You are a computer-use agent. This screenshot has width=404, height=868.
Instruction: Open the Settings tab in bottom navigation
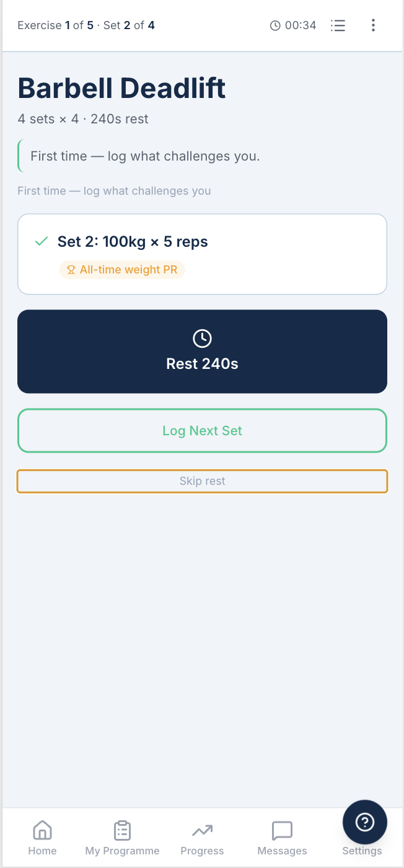(x=362, y=851)
